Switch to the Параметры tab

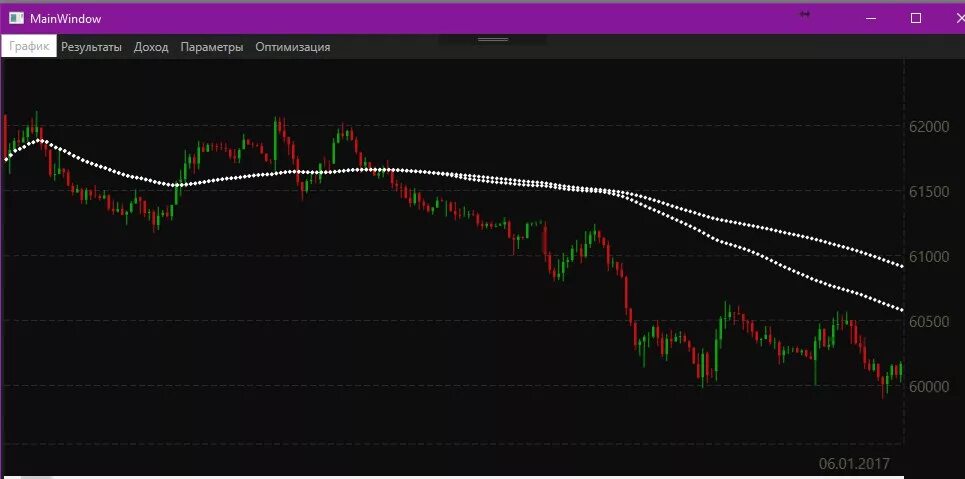click(x=212, y=47)
